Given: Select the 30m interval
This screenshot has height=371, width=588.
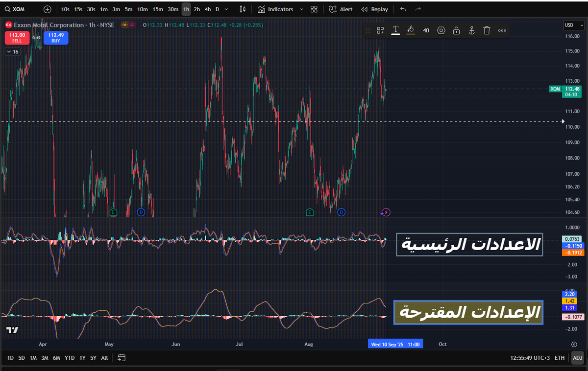Looking at the screenshot, I should pos(173,9).
